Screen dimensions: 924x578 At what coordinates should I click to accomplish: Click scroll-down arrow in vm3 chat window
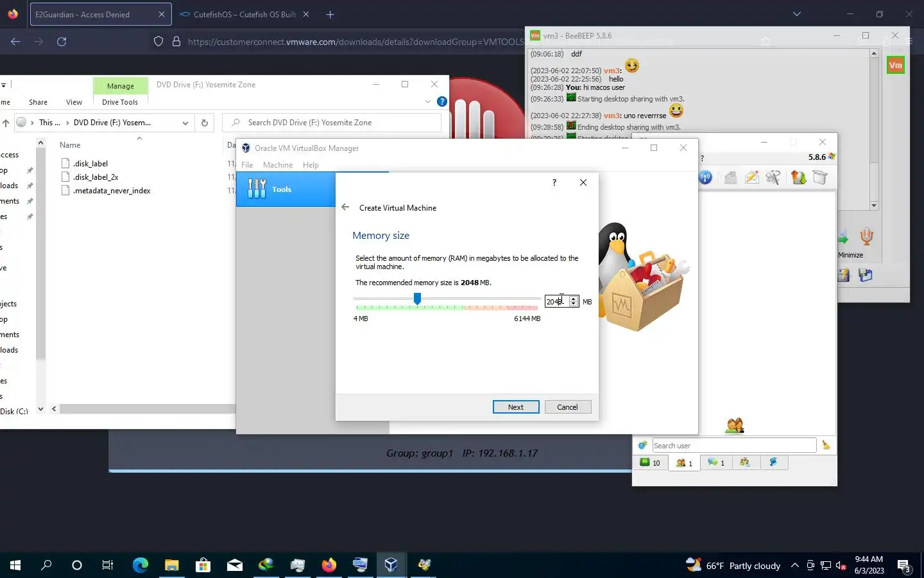[x=874, y=206]
